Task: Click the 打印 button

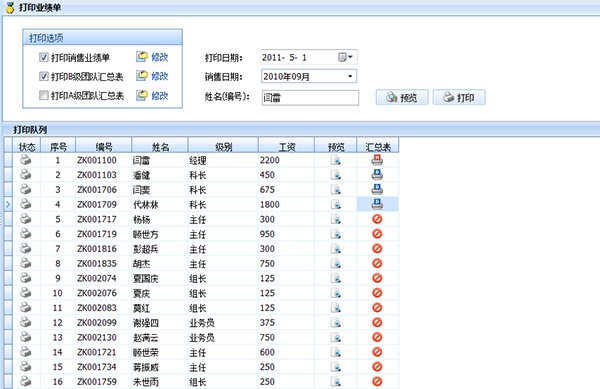Action: coord(459,97)
